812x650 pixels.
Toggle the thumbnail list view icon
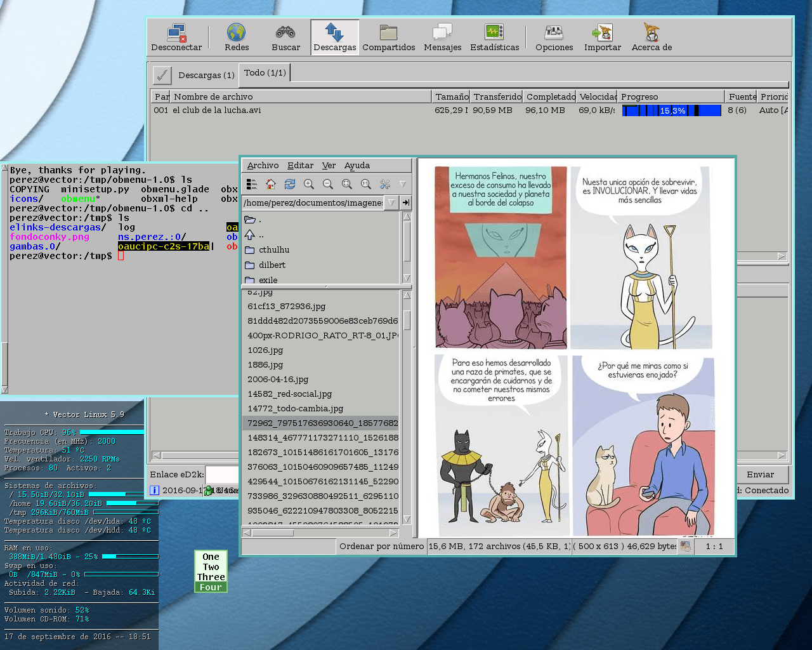[252, 184]
